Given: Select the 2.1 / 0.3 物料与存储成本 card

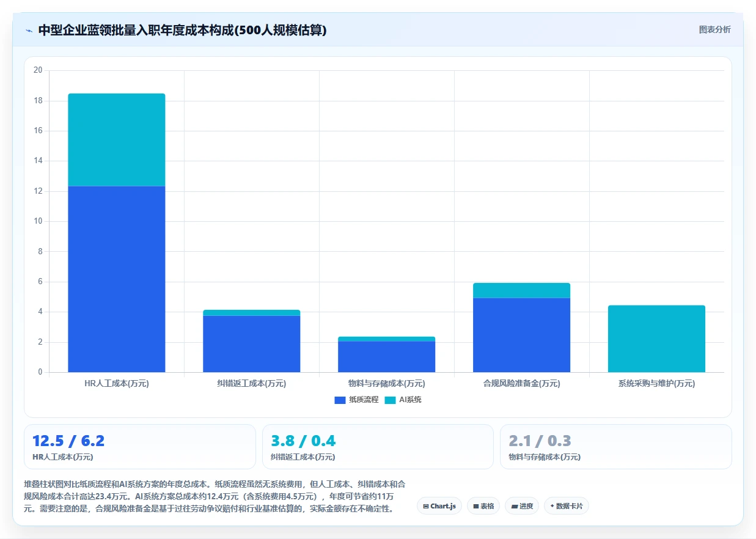Looking at the screenshot, I should pyautogui.click(x=616, y=447).
